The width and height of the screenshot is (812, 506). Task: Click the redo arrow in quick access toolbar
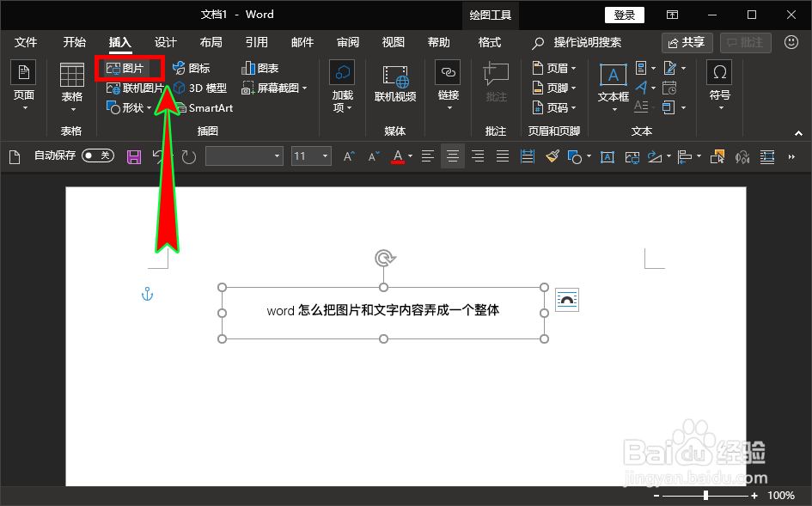[189, 156]
